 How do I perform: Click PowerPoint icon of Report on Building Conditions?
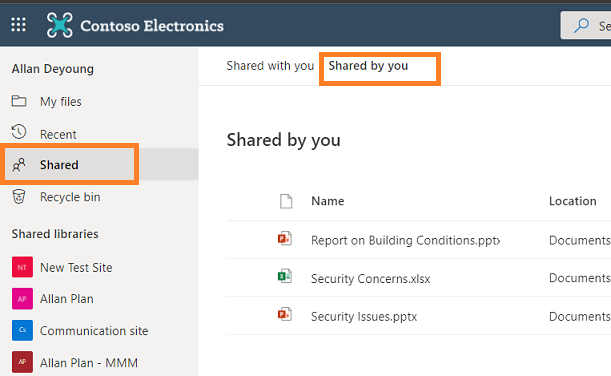(x=285, y=238)
